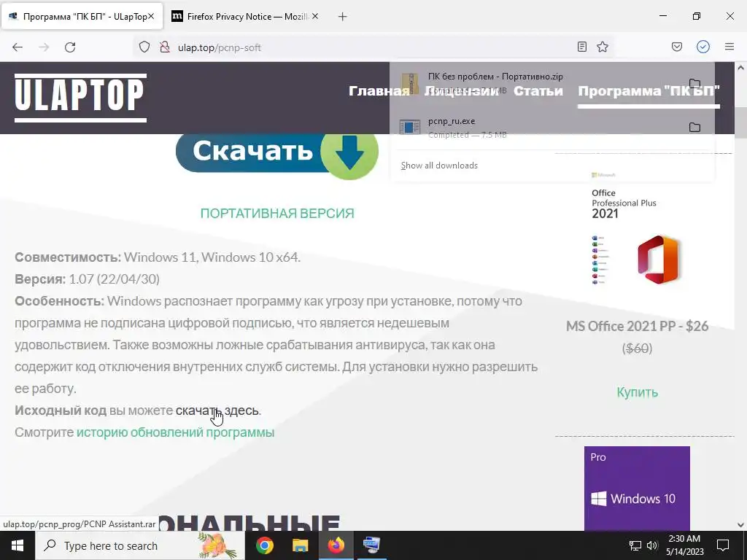The image size is (747, 560).
Task: Open the ПОРТАТИВНАЯ ВЕРСИЯ link
Action: coord(276,214)
